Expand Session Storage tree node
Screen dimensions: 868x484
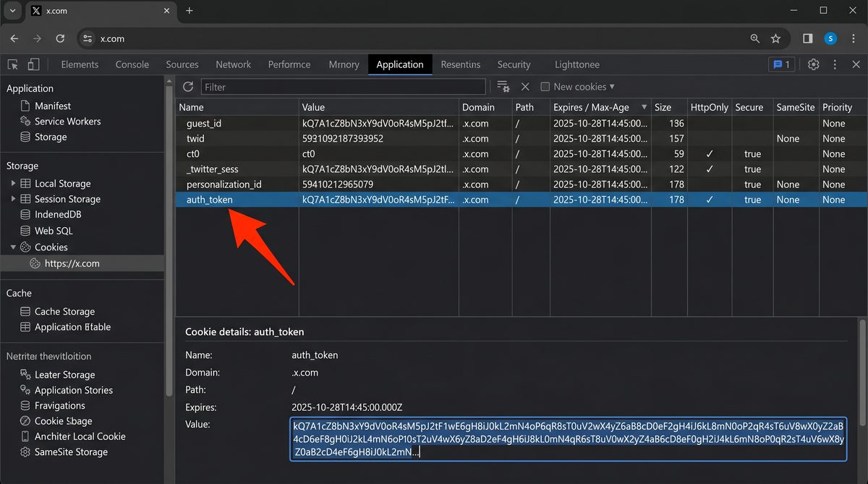pyautogui.click(x=13, y=199)
